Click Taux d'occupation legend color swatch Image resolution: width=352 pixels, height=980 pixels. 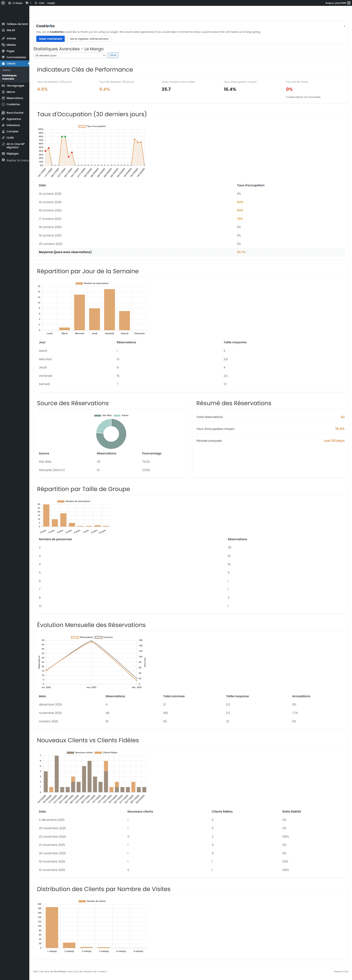(x=82, y=126)
